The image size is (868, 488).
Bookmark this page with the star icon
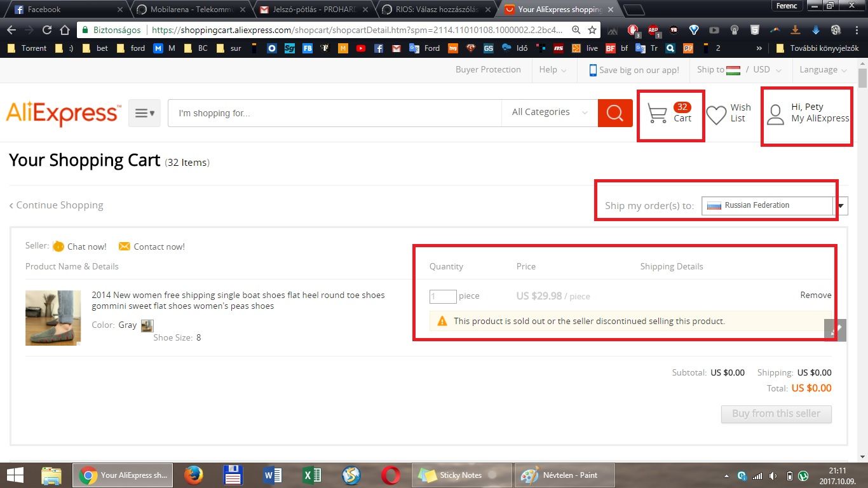coord(592,30)
